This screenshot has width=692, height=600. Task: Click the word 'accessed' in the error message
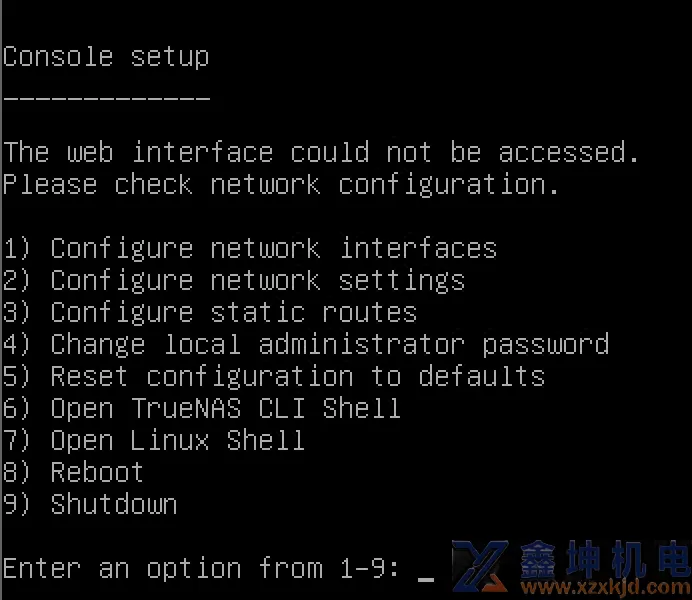[x=568, y=152]
